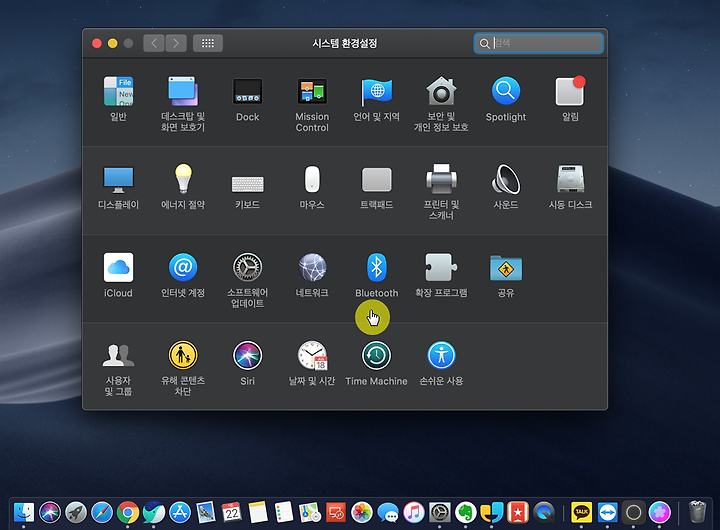Open the Notes app in Dock
The height and width of the screenshot is (530, 720).
(x=258, y=512)
